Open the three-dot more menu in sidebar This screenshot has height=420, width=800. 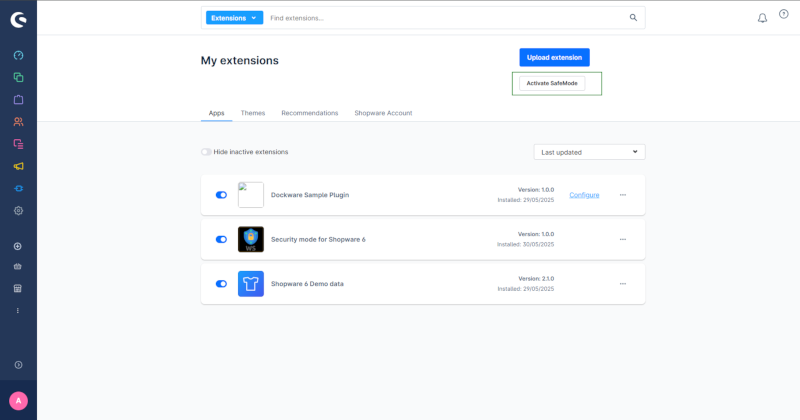(x=18, y=310)
